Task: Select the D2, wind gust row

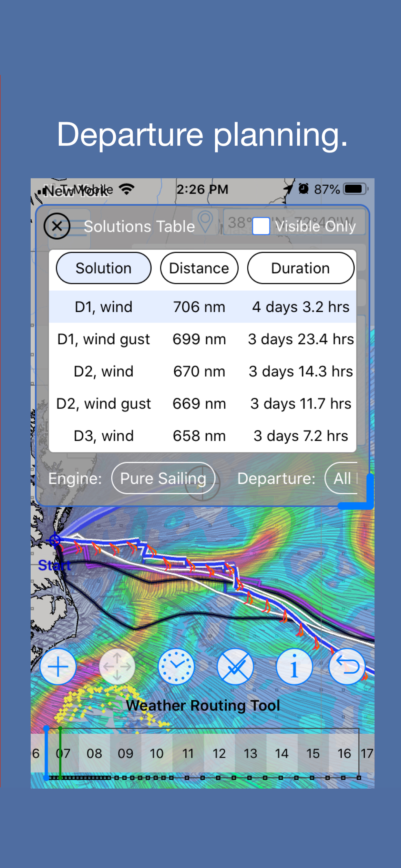Action: pos(202,404)
